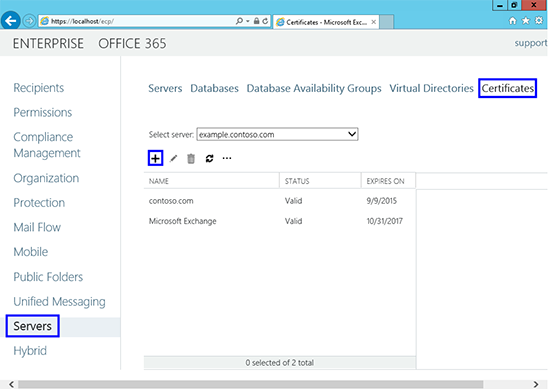Sort by the NAME column header
Image resolution: width=548 pixels, height=389 pixels.
(211, 181)
